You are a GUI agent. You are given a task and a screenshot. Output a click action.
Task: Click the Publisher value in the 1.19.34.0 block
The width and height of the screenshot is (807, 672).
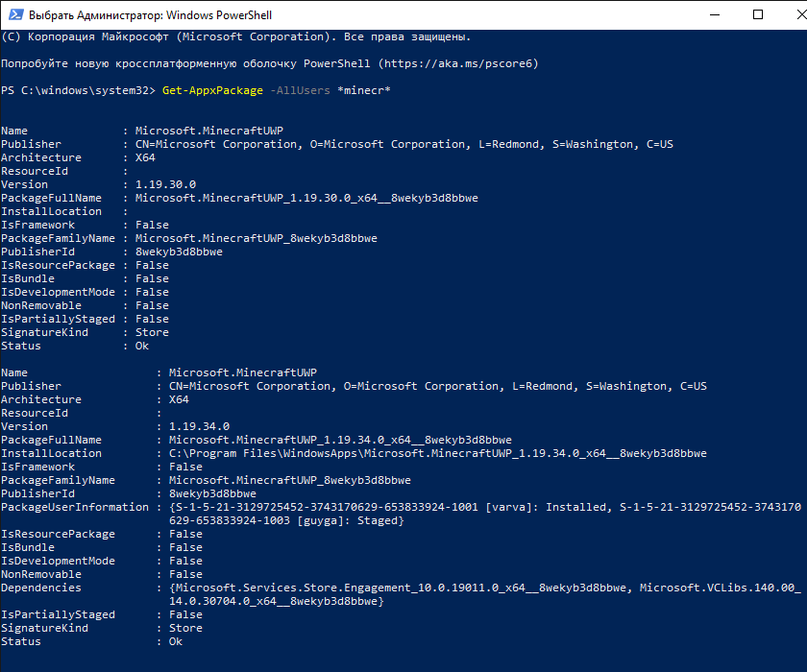coord(438,386)
